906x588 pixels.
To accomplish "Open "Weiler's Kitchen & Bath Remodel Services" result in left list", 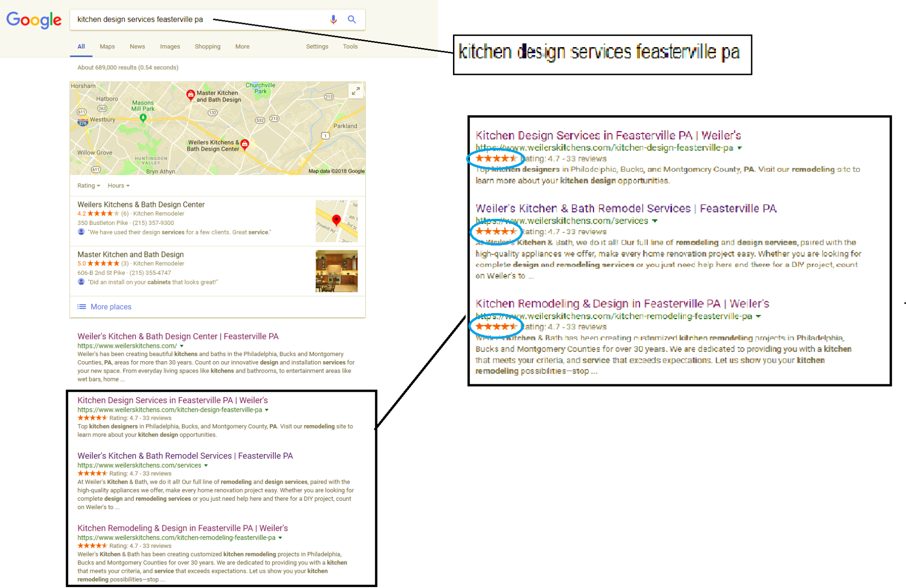I will pos(185,456).
